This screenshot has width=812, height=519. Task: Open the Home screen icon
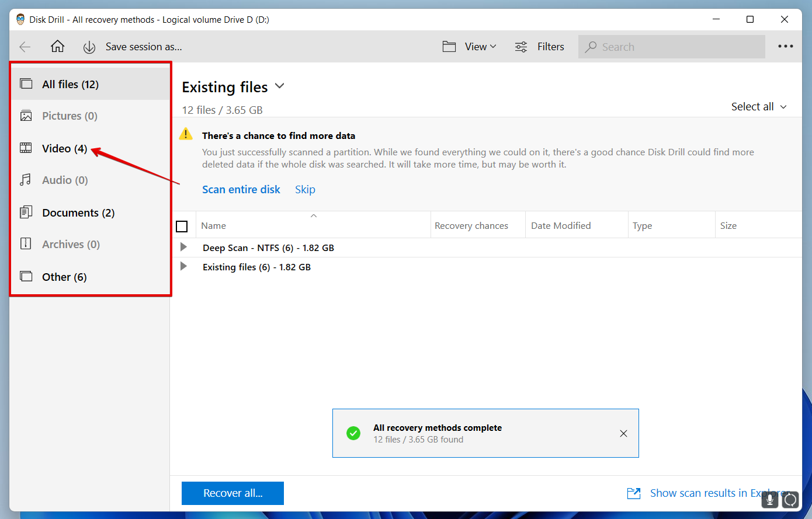pos(57,47)
